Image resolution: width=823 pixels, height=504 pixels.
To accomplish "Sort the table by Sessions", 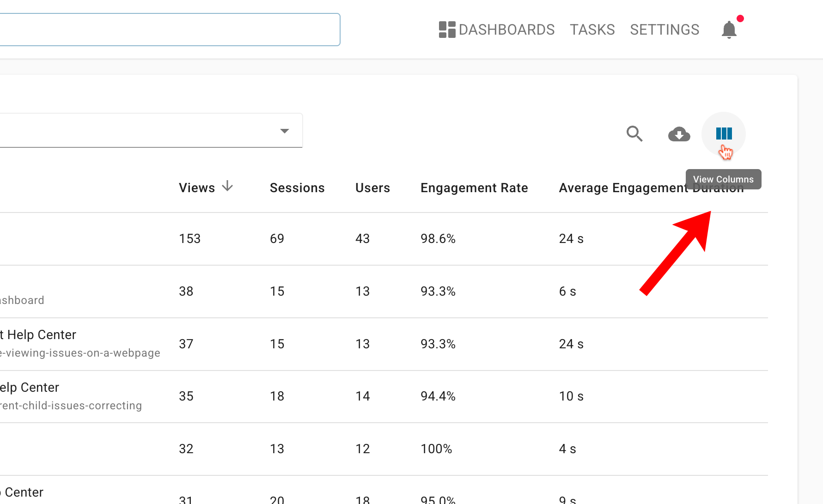I will click(297, 188).
